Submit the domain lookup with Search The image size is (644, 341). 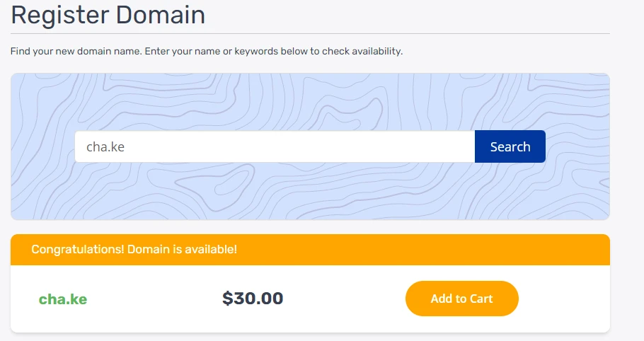tap(510, 146)
